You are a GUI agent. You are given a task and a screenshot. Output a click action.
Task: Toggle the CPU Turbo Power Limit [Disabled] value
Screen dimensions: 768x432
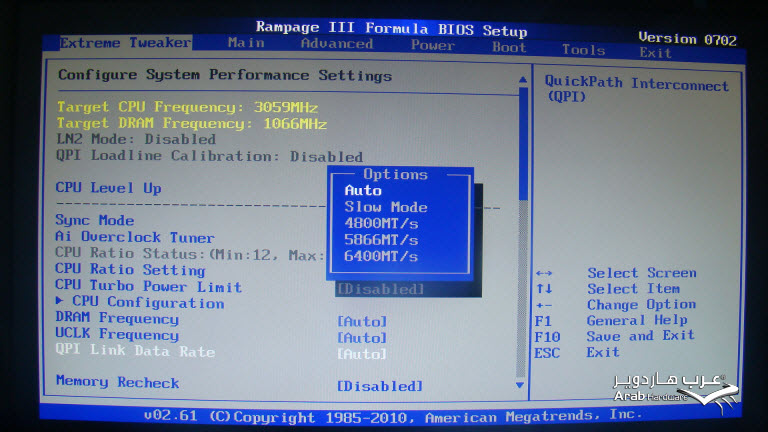tap(381, 289)
